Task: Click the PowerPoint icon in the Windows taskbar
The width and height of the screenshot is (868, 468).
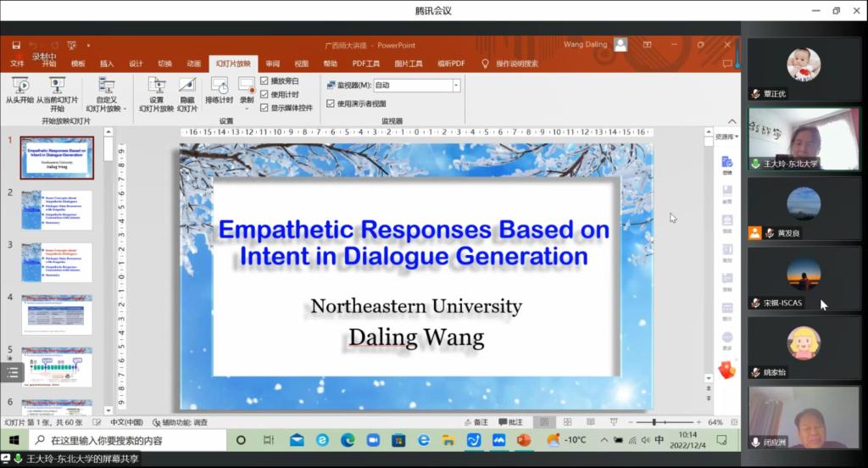Action: pyautogui.click(x=523, y=440)
